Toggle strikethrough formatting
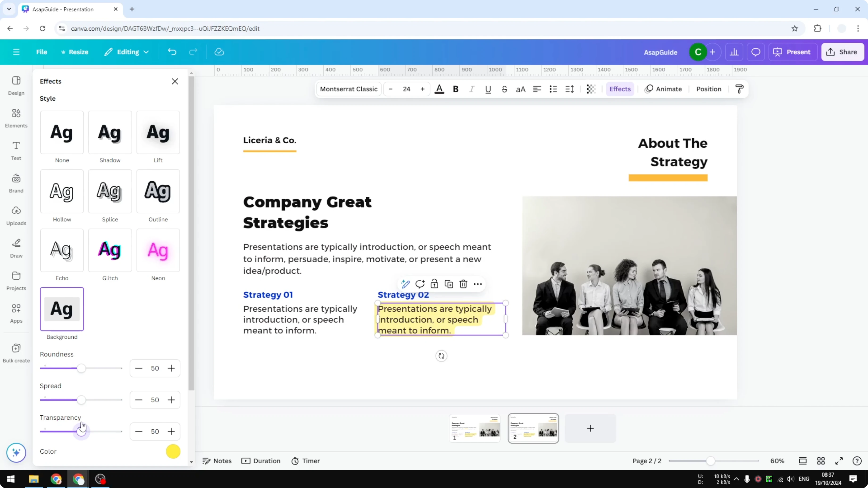Viewport: 868px width, 488px height. click(505, 89)
